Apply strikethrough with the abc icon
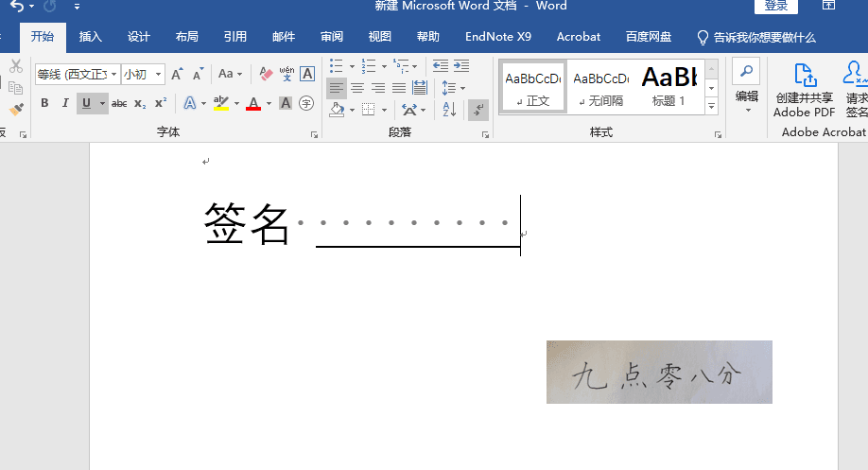This screenshot has width=868, height=470. [x=119, y=103]
